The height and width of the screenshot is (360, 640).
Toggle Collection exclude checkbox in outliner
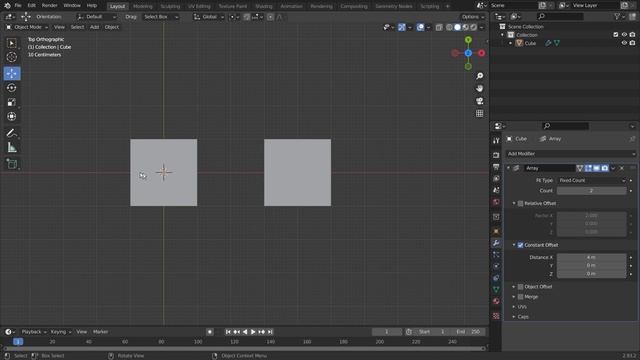pyautogui.click(x=616, y=35)
